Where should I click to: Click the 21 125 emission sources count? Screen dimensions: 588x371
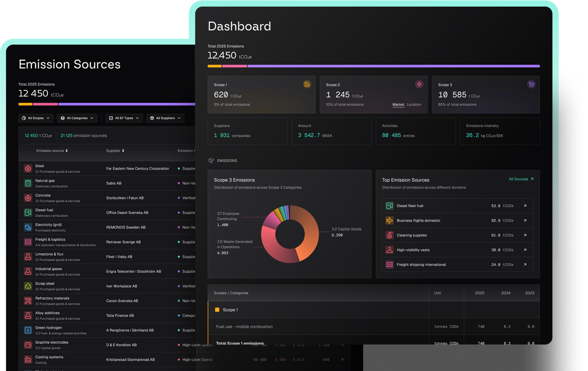[x=84, y=135]
